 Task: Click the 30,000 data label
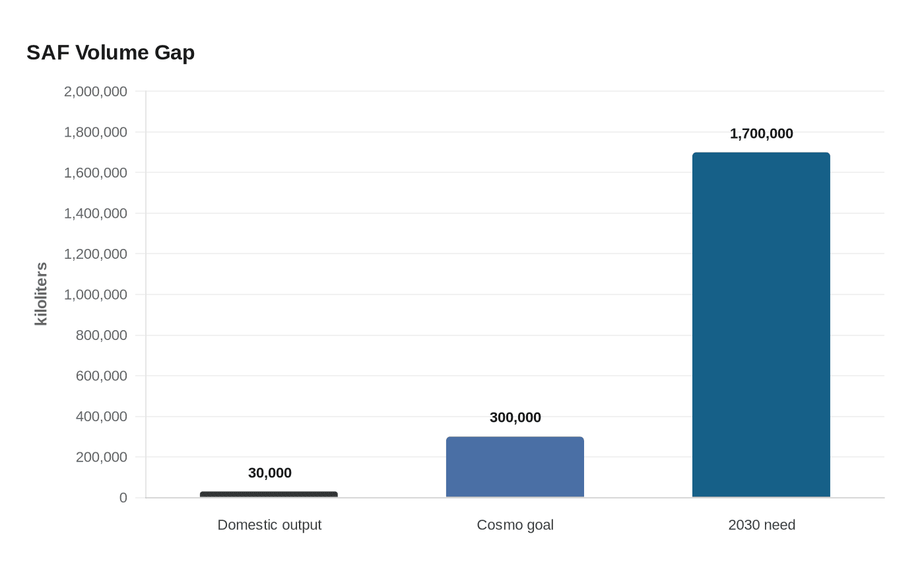(269, 473)
